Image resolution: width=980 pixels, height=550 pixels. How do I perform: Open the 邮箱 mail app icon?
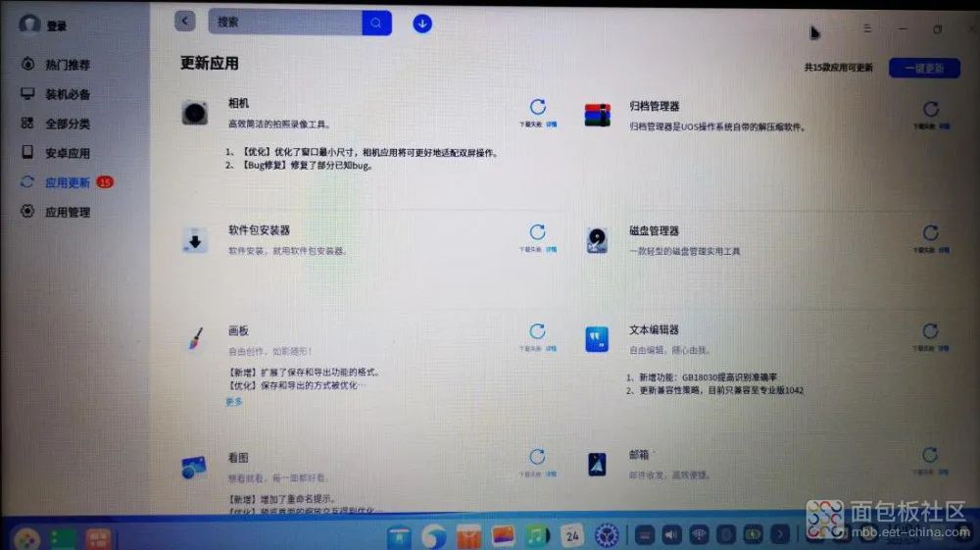(x=597, y=465)
